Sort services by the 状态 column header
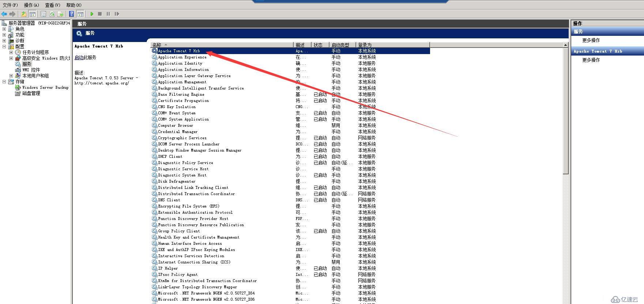644x304 pixels. (320, 45)
